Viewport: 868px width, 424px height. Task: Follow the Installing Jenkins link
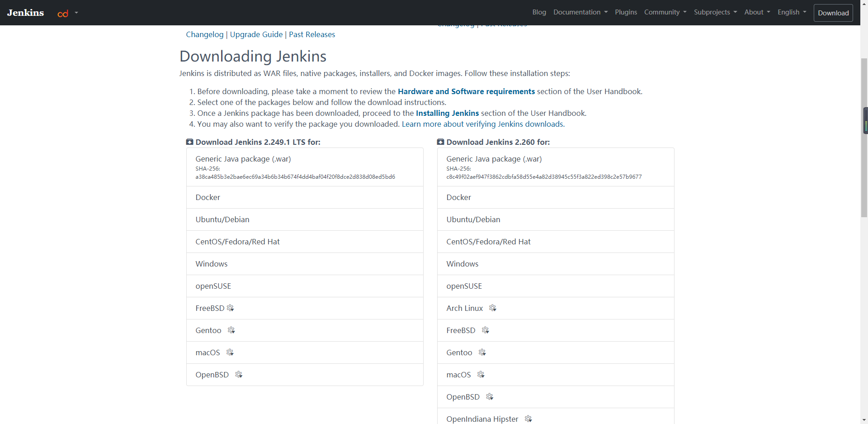447,113
